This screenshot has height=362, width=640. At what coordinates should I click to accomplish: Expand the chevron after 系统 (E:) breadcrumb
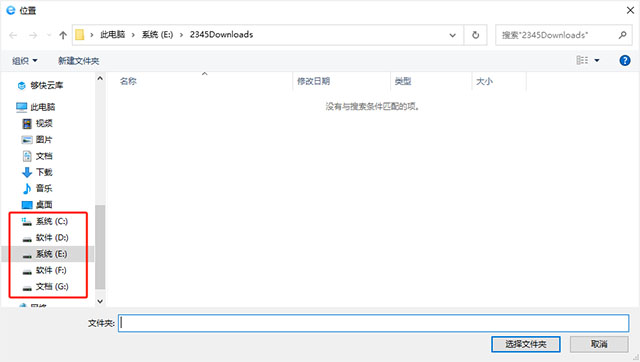click(181, 35)
